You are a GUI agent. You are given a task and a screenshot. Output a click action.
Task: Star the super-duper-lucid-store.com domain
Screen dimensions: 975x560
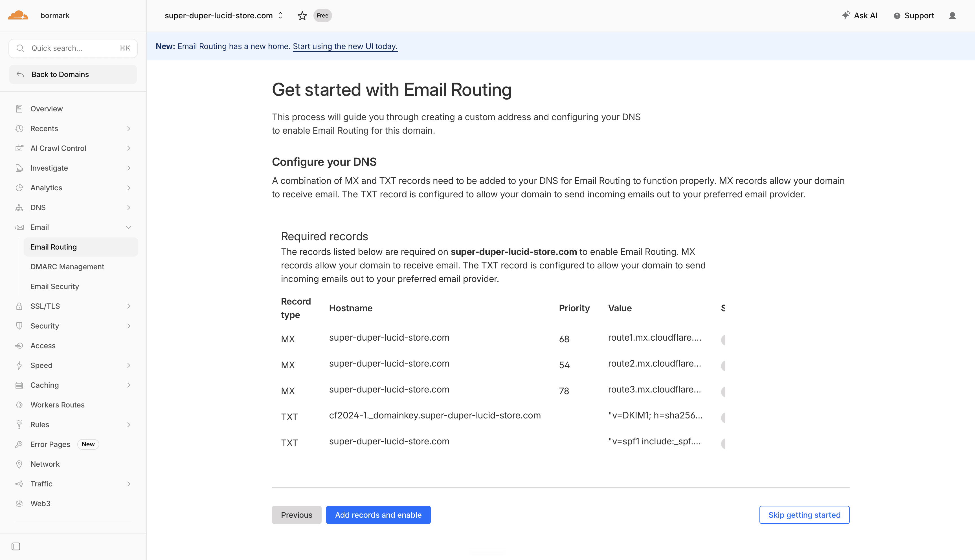click(x=302, y=16)
